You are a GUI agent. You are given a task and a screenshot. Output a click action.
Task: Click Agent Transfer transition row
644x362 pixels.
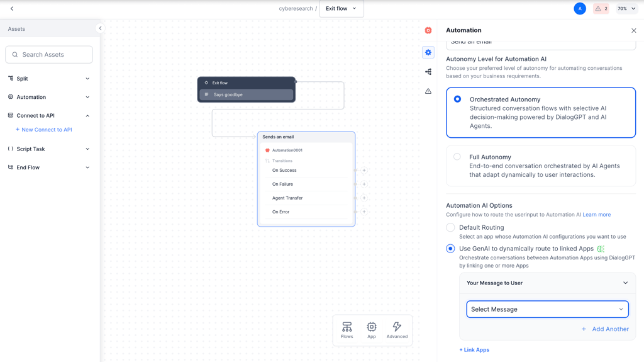coord(306,198)
